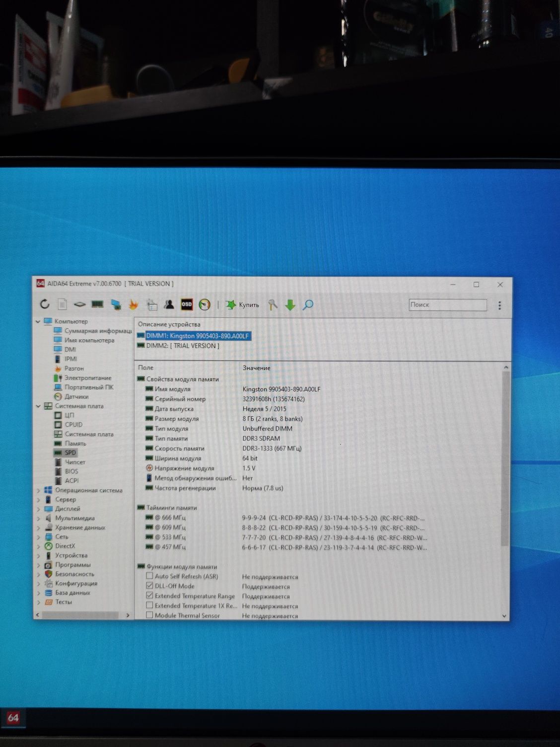Click the green memory module toolbar icon
The width and height of the screenshot is (560, 747).
click(x=97, y=304)
